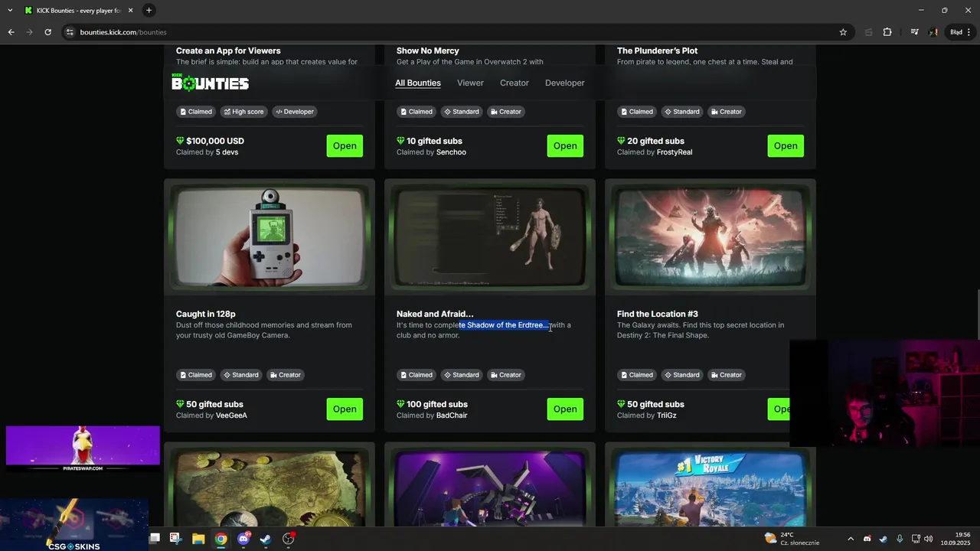Switch to All Bounties filter

[x=418, y=83]
